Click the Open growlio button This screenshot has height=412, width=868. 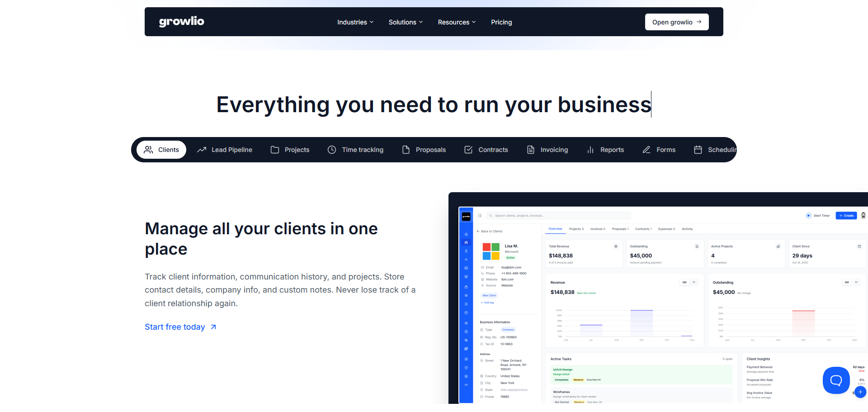click(676, 22)
